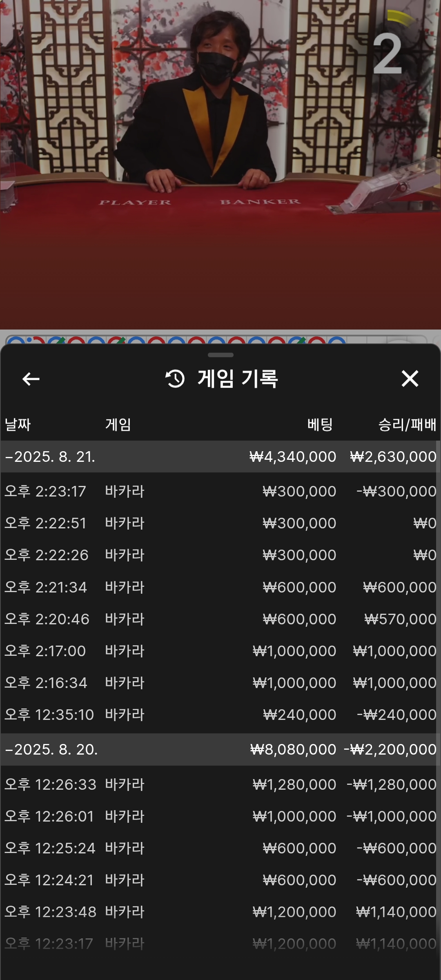Tap the ₩4,340,000 daily bet total

point(293,457)
